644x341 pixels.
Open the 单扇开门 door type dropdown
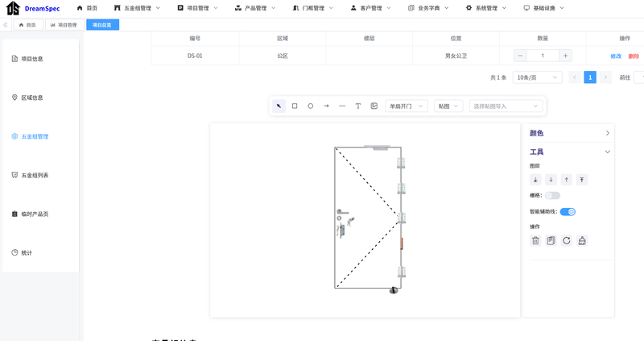click(407, 106)
